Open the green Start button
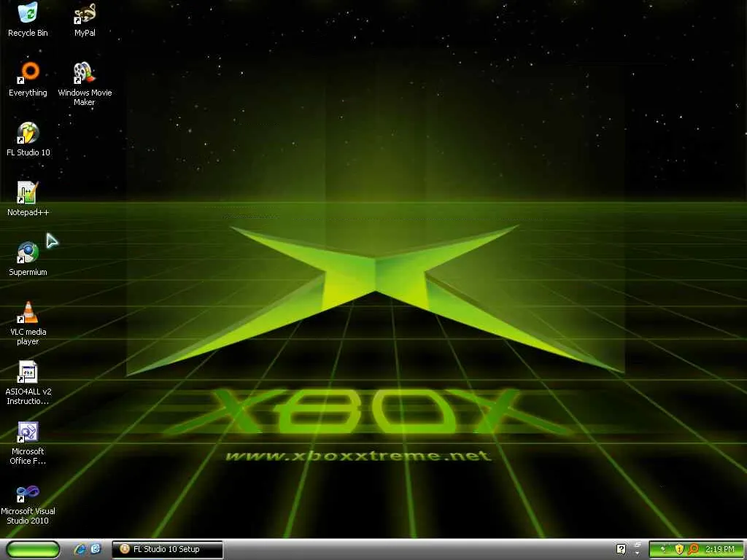This screenshot has width=747, height=560. (34, 549)
